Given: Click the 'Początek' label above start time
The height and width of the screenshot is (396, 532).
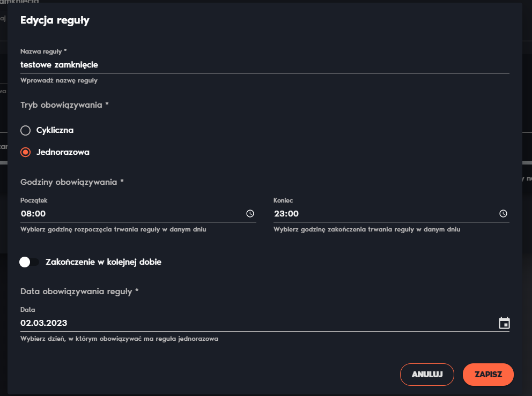Looking at the screenshot, I should 34,200.
